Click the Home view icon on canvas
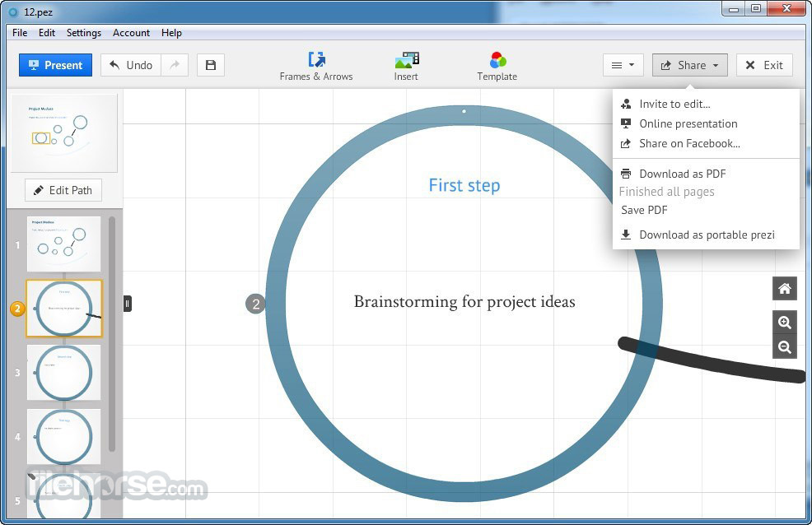The image size is (812, 525). [x=785, y=289]
